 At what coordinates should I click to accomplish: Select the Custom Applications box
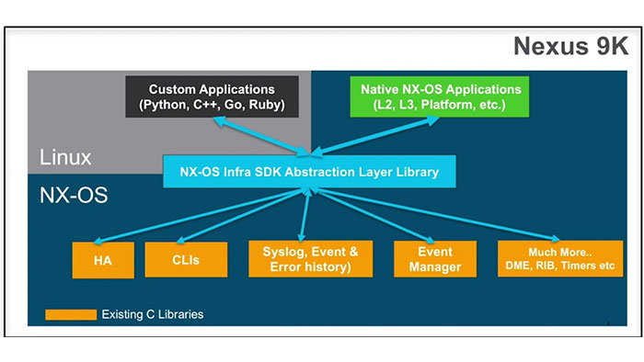[212, 96]
